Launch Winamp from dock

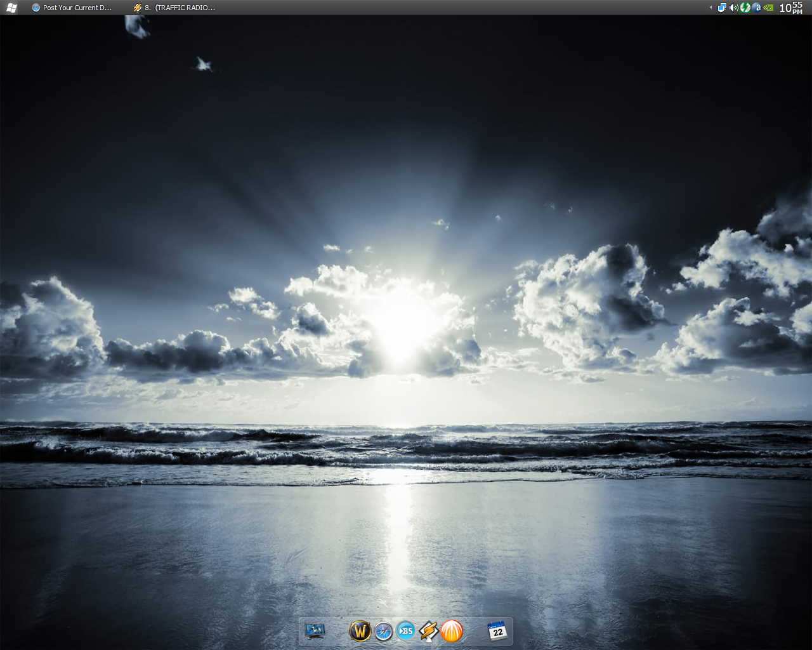[x=429, y=631]
